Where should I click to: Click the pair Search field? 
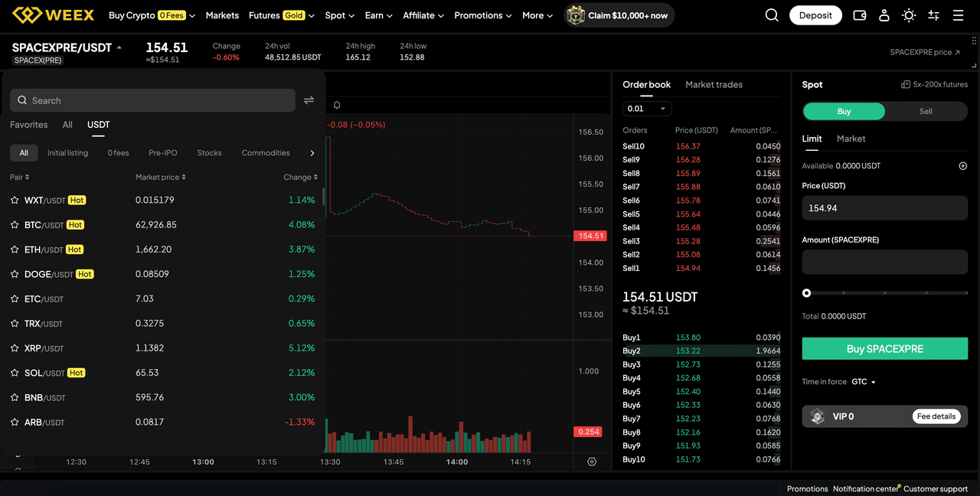pyautogui.click(x=152, y=100)
